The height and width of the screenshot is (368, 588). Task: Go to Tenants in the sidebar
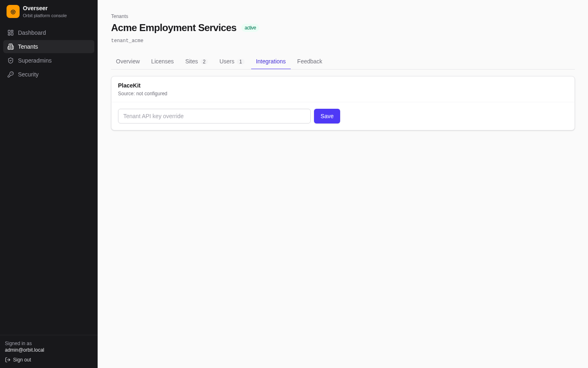click(49, 47)
